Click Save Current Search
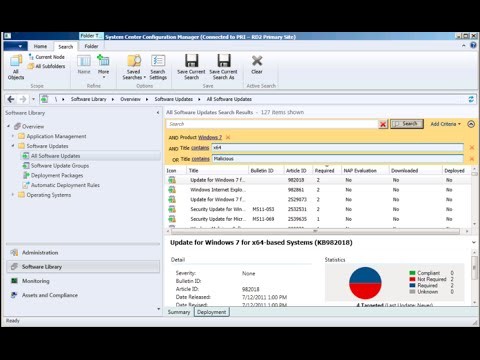Viewport: 480px width, 360px height. coord(191,67)
